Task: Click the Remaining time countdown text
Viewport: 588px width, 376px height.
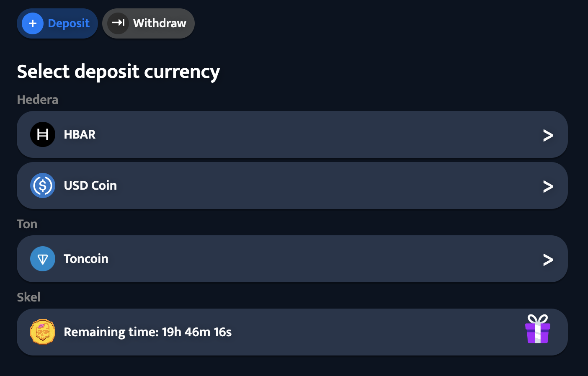Action: click(x=147, y=332)
